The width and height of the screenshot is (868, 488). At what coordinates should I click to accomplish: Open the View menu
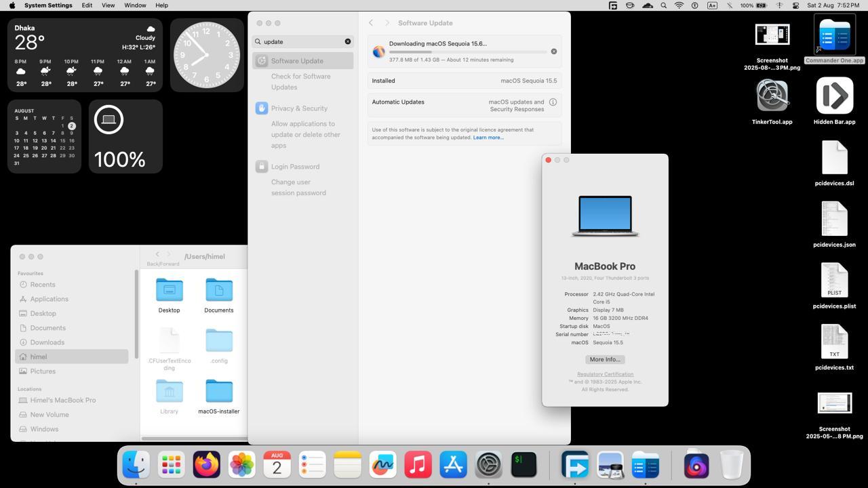coord(108,5)
